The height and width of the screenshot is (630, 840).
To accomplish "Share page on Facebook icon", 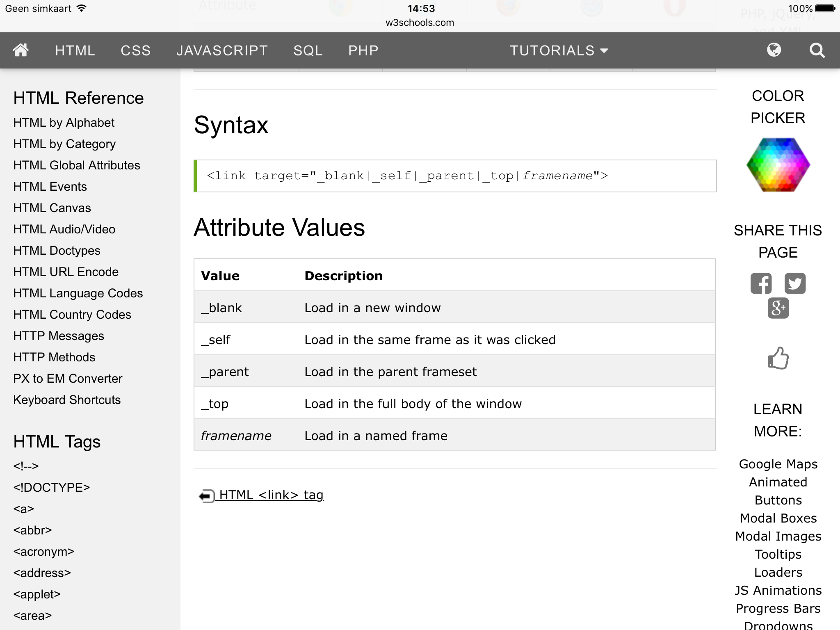I will 761,283.
